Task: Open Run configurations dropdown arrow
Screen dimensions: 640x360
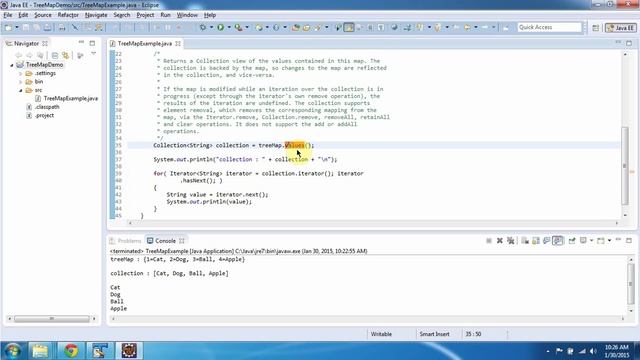Action: coord(229,27)
